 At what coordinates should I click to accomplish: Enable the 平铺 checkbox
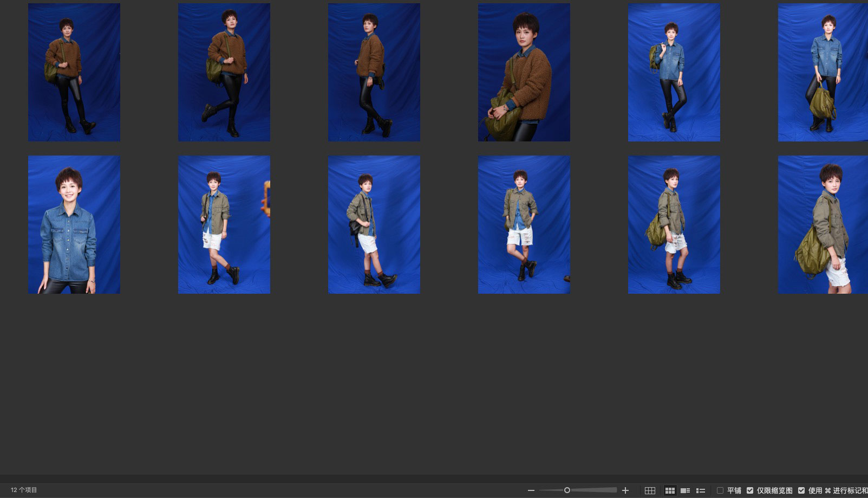pyautogui.click(x=720, y=490)
